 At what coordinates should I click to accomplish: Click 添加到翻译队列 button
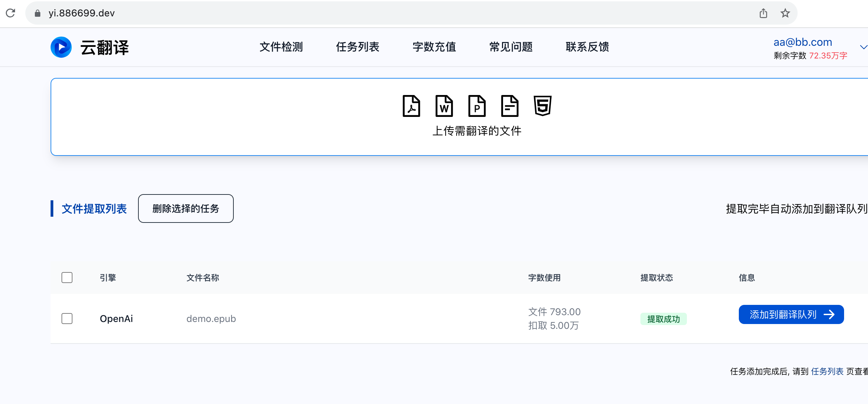click(791, 314)
